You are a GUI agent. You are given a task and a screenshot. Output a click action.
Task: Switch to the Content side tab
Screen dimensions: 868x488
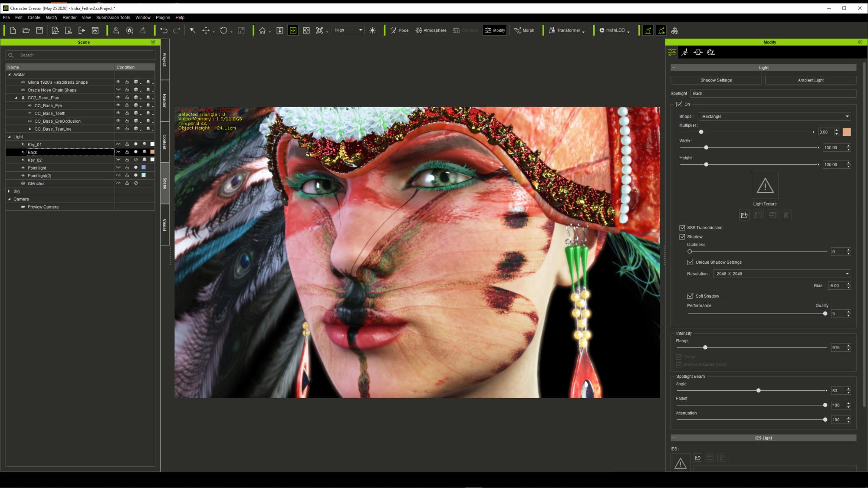pyautogui.click(x=165, y=142)
